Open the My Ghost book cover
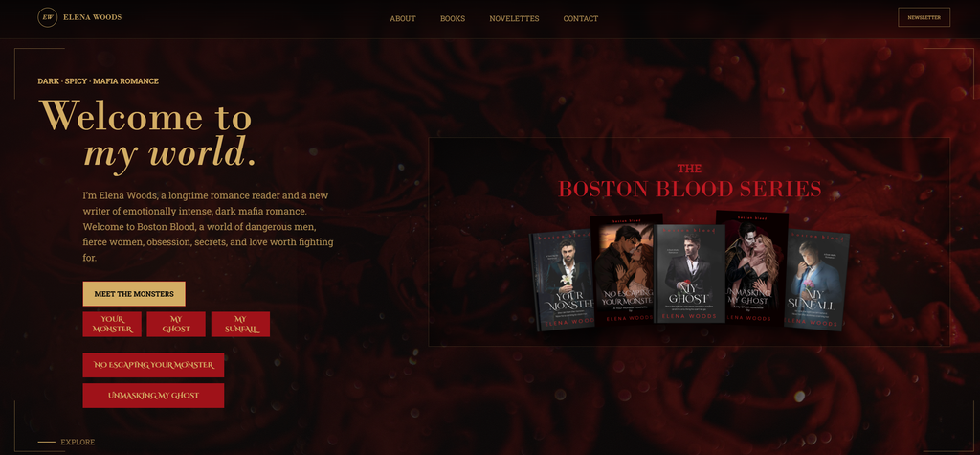Screen dimensions: 980x455 pos(688,274)
